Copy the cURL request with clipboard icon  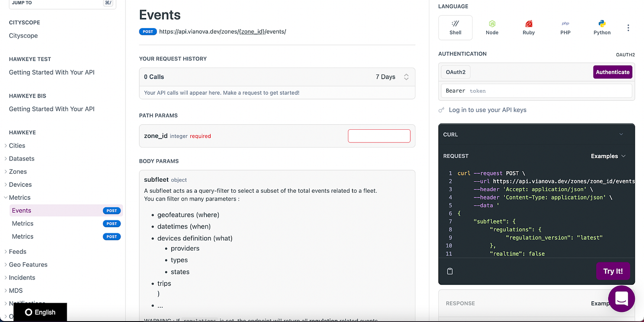[x=450, y=271]
